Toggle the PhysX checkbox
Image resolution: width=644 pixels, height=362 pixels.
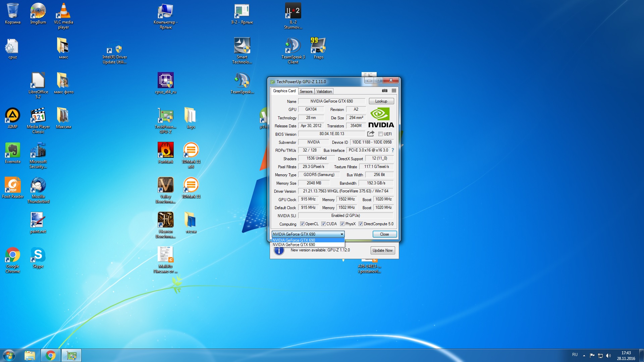coord(342,224)
